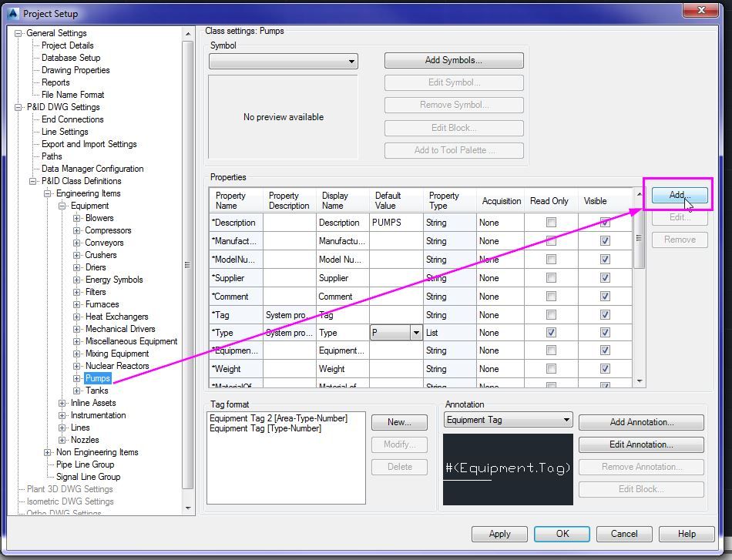The image size is (732, 560).
Task: Select Equipment Tag 2 [Area-Type-Number] format
Action: [x=278, y=418]
